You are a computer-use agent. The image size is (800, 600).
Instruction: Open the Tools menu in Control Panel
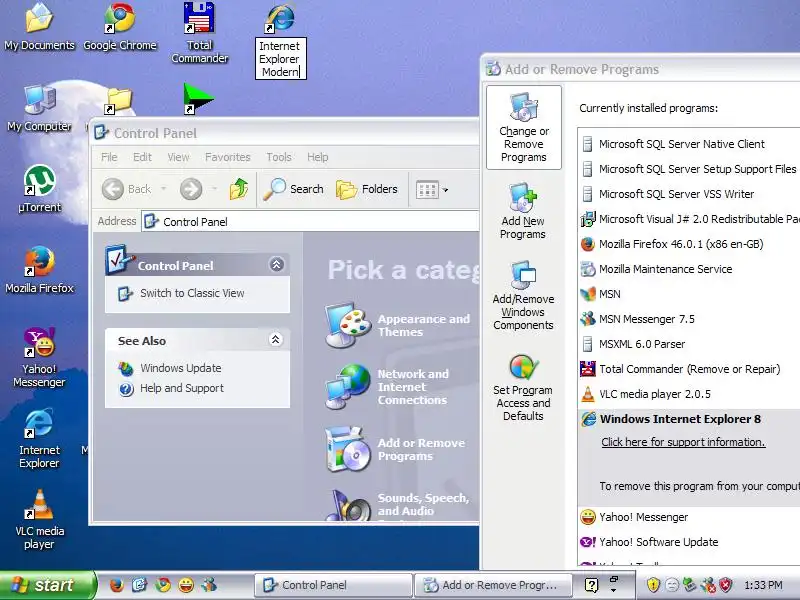(x=279, y=157)
